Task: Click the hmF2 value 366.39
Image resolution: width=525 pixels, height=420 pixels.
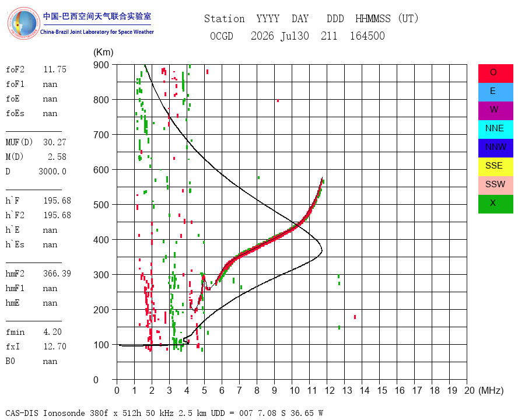Action: click(57, 274)
